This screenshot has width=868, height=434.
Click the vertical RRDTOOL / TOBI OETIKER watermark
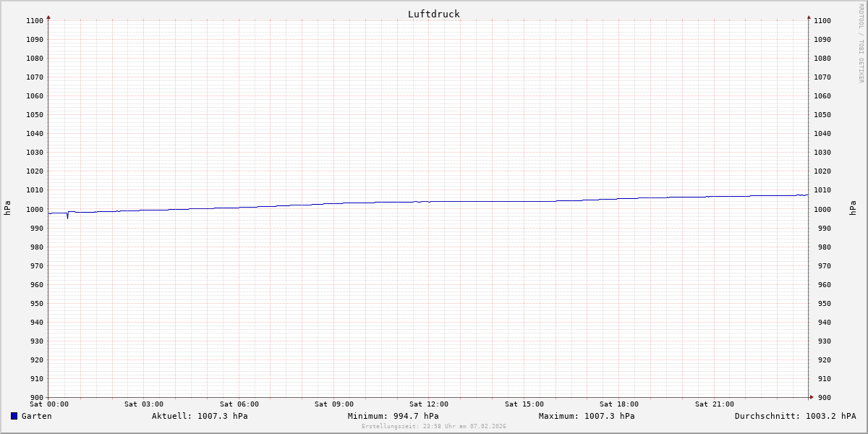click(861, 43)
